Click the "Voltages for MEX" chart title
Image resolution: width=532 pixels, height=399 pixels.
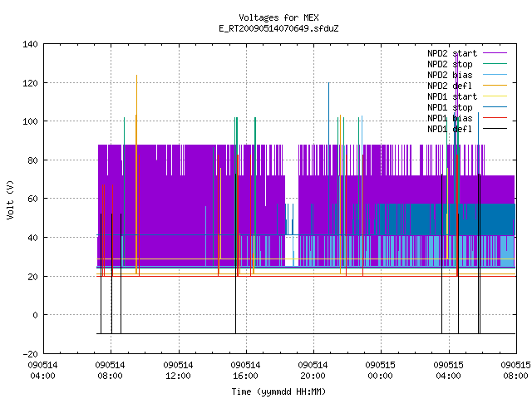click(278, 17)
